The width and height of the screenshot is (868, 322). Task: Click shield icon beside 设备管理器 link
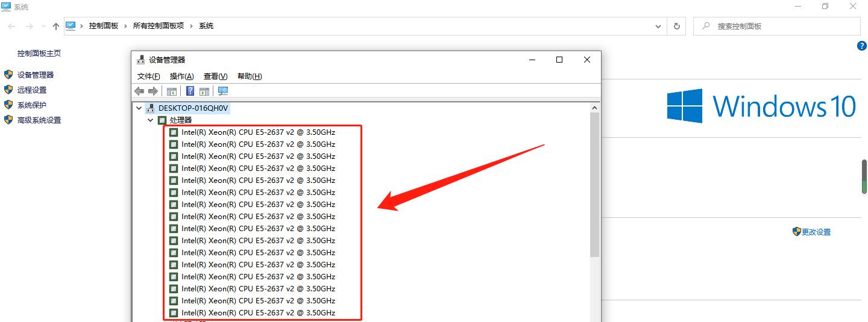pos(8,75)
